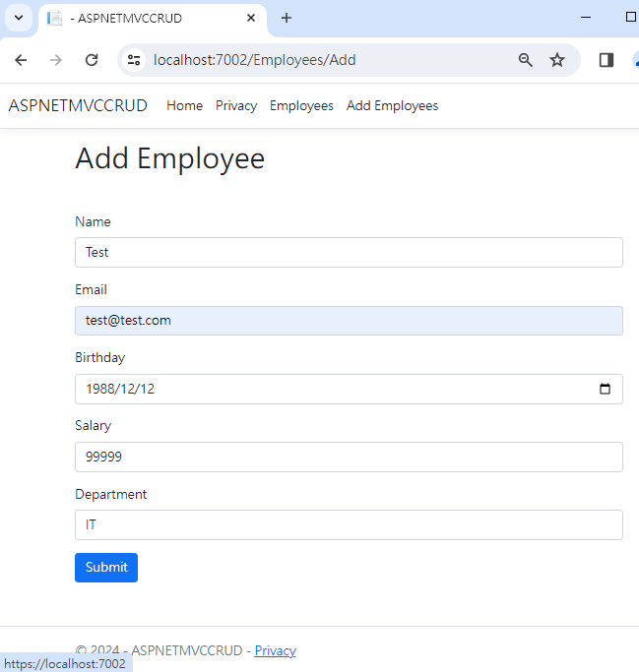Click the browser back arrow
The image size is (639, 672).
(x=21, y=60)
